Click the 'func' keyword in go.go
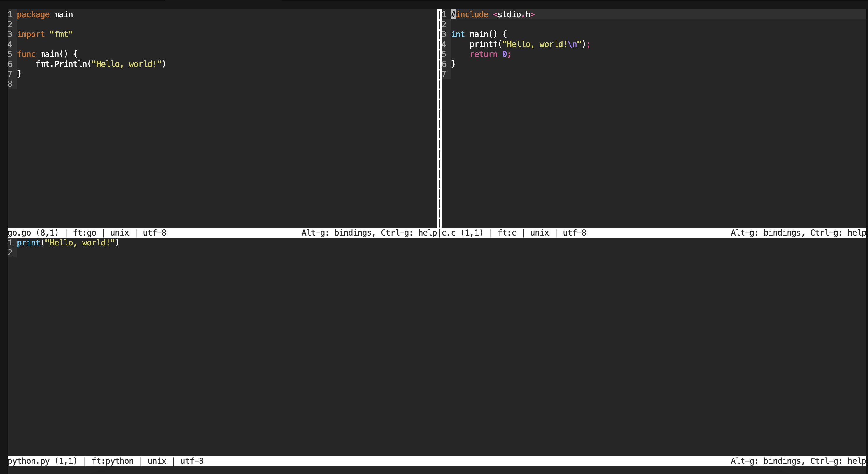 click(26, 54)
